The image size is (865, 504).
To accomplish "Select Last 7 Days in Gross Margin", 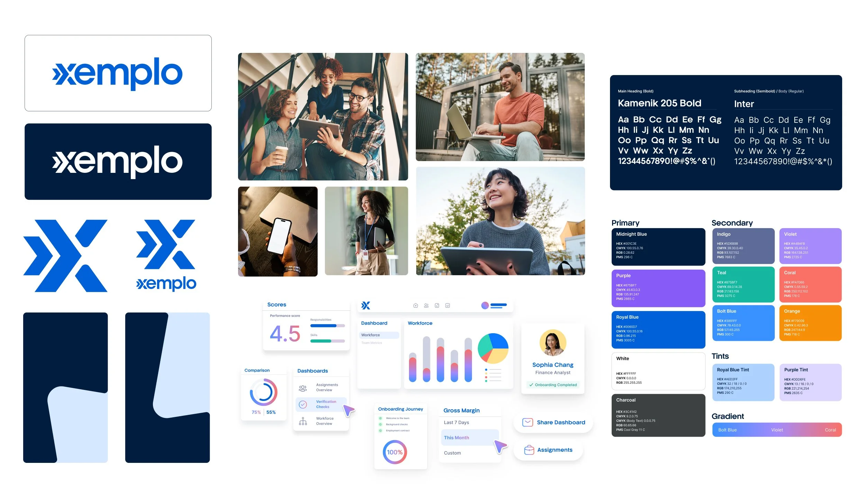I will pos(456,422).
